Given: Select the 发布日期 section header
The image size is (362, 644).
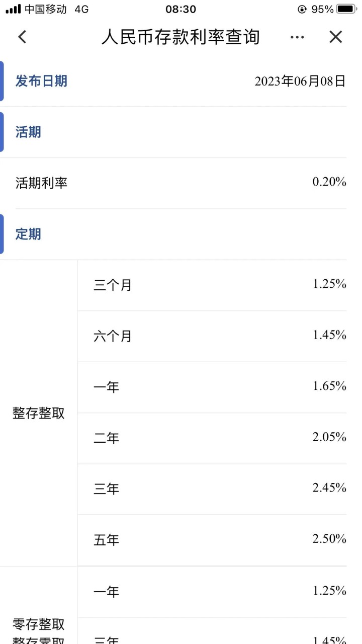Looking at the screenshot, I should point(41,81).
